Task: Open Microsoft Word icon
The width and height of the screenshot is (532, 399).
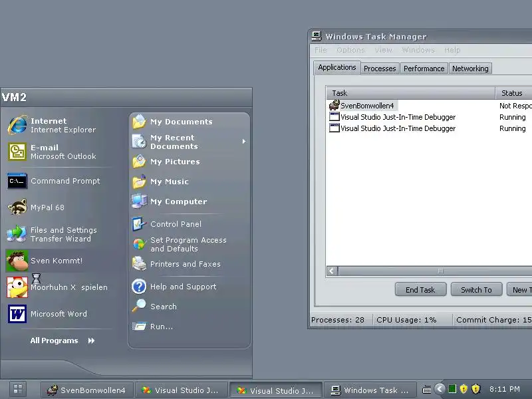Action: (17, 314)
